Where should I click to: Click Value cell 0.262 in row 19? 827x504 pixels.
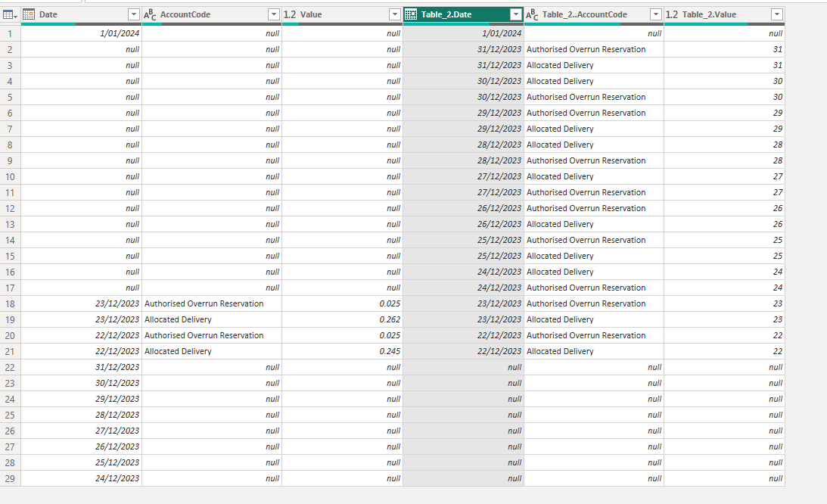342,319
